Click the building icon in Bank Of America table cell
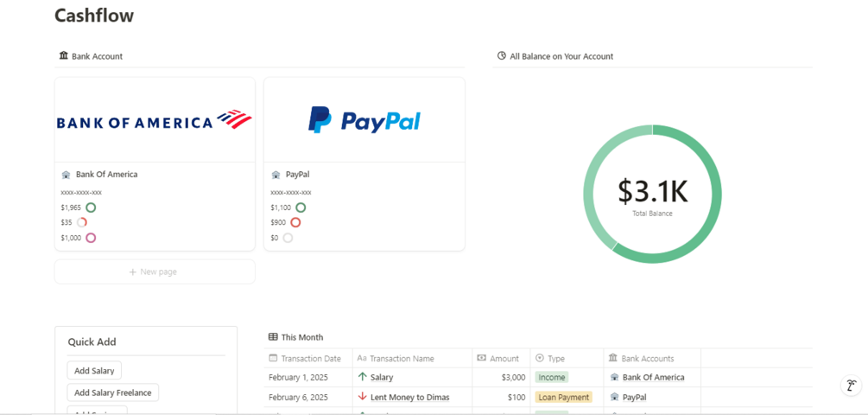This screenshot has width=868, height=415. click(x=614, y=377)
